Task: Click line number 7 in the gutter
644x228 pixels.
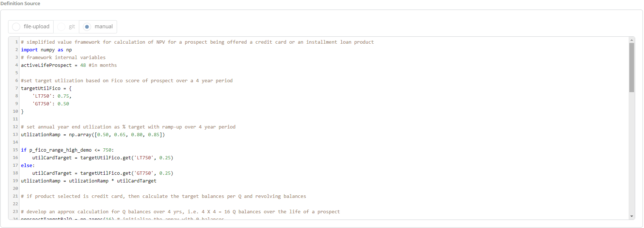Action: pos(17,88)
